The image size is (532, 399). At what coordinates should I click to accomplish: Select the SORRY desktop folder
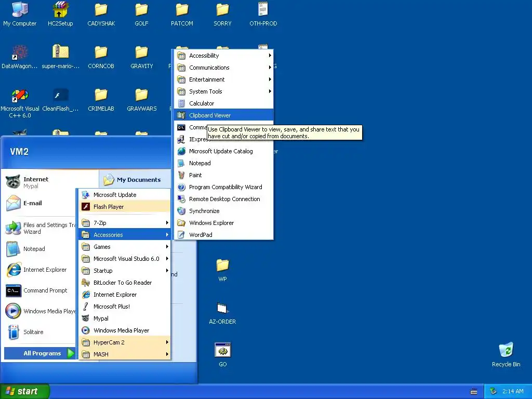(222, 14)
